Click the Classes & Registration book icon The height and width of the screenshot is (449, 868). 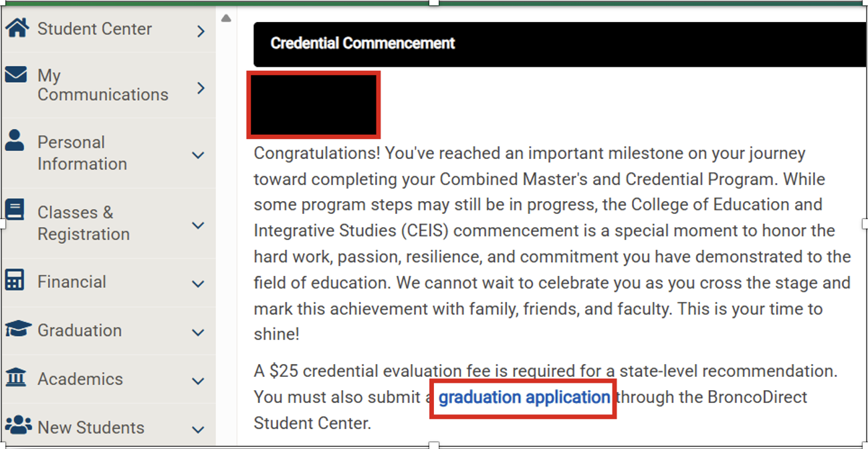(x=14, y=210)
